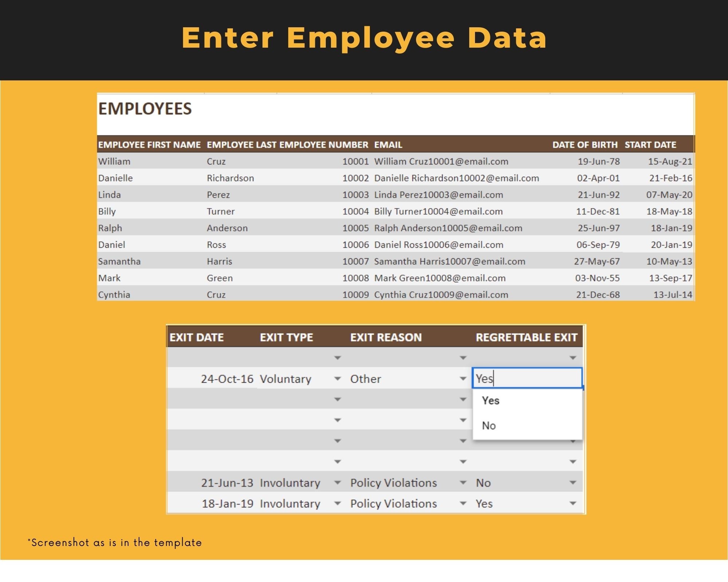Select the Billy Turner10004@email.com cell
Image resolution: width=728 pixels, height=582 pixels.
(438, 211)
